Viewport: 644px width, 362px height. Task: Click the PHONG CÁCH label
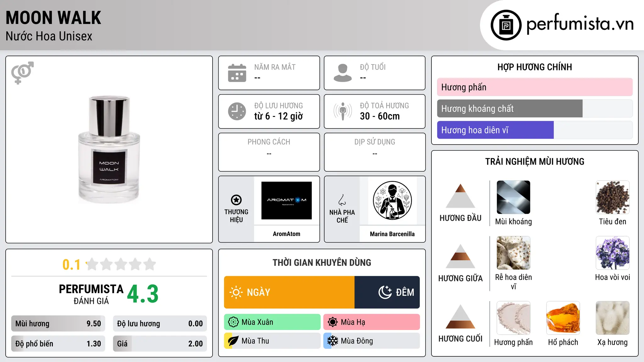(x=269, y=142)
